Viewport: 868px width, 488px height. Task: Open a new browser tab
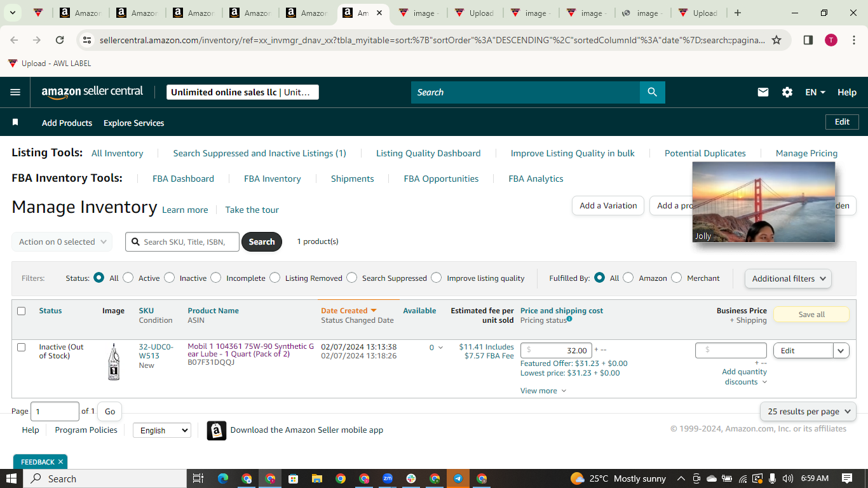click(x=737, y=13)
